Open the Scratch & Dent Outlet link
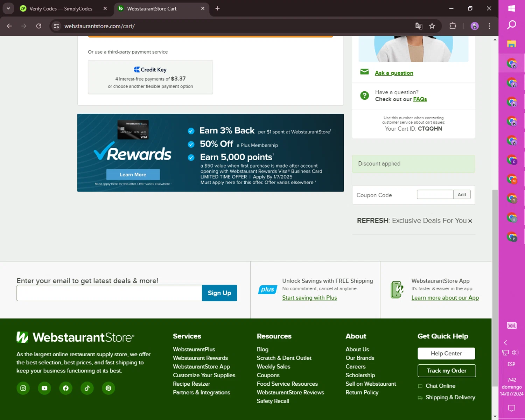This screenshot has height=420, width=525. (x=284, y=358)
